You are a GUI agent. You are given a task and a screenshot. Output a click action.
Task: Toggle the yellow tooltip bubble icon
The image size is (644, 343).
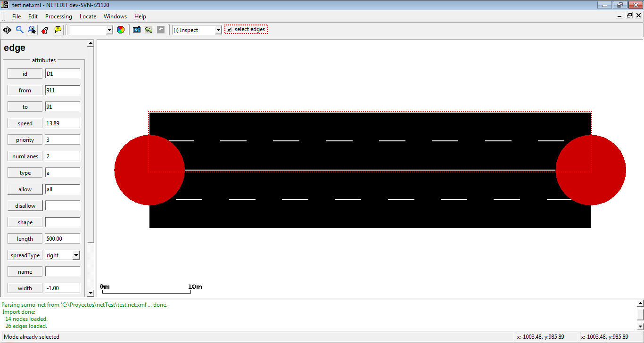(58, 30)
